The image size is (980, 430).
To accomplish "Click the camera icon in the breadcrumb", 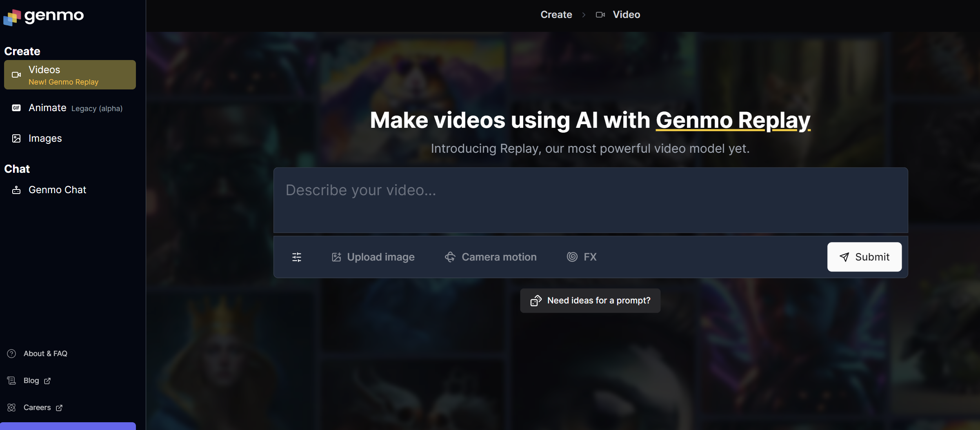I will click(600, 15).
